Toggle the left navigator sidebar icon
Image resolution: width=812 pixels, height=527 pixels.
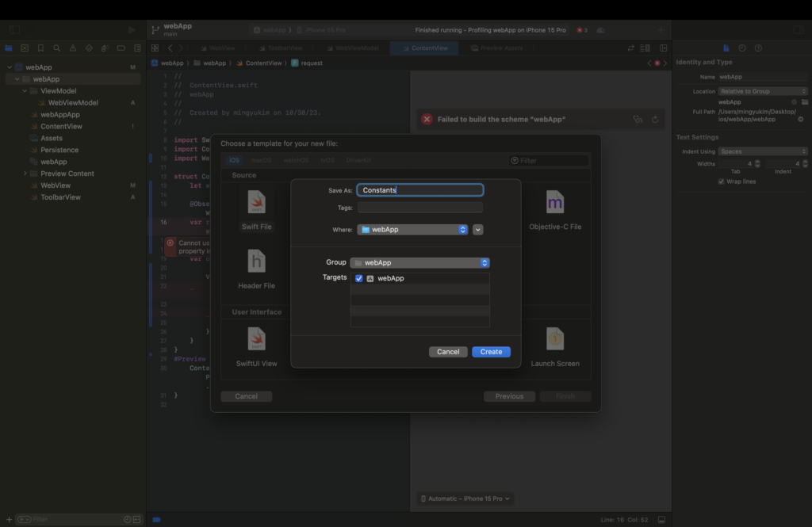pyautogui.click(x=14, y=30)
